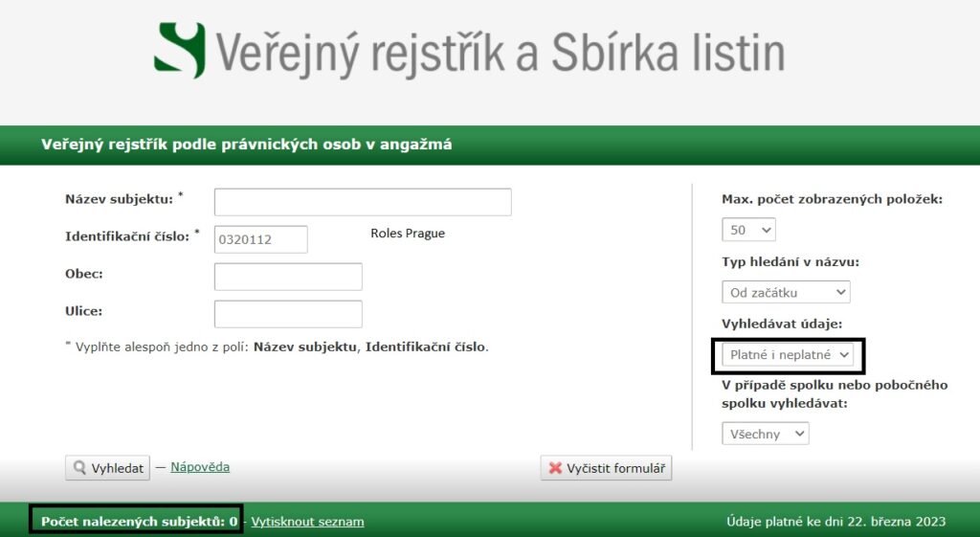Click the magnifying glass icon on Vyhledat
The height and width of the screenshot is (537, 980).
tap(79, 468)
